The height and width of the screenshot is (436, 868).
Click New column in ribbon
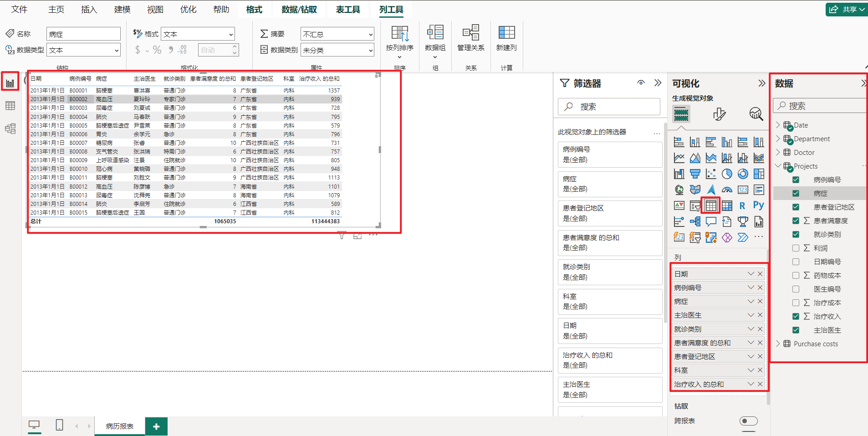506,38
